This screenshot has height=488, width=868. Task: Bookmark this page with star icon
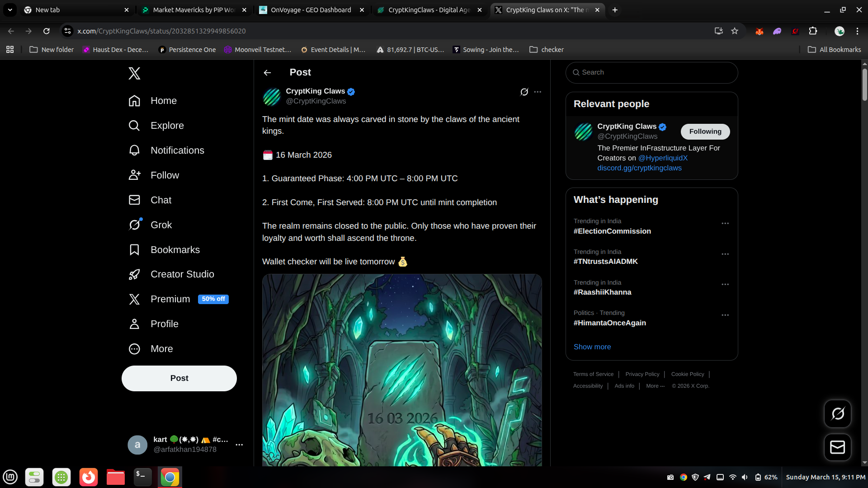(735, 31)
